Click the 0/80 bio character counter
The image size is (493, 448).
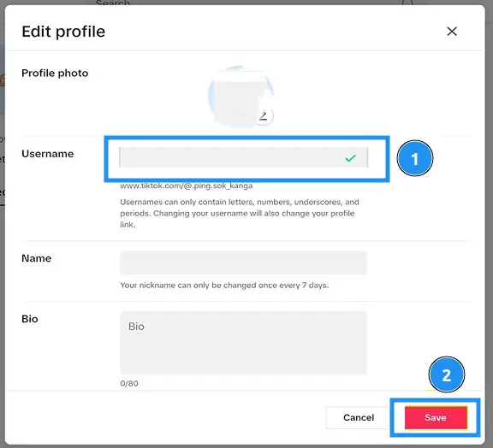(x=129, y=383)
